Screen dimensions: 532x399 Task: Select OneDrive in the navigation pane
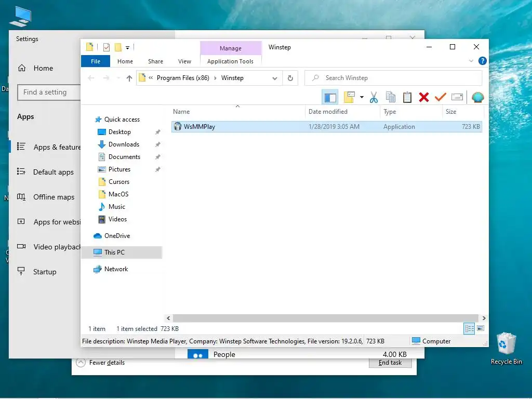117,236
